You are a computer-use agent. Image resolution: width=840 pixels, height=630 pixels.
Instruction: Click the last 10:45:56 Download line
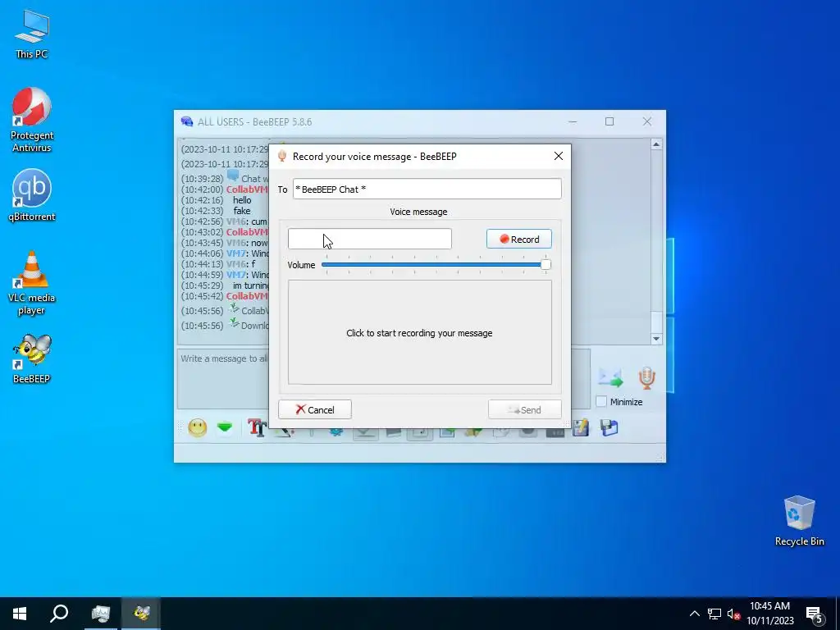225,325
